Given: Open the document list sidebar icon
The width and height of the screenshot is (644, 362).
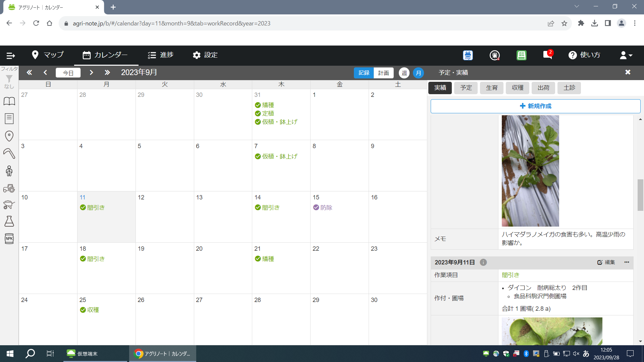Looking at the screenshot, I should (x=9, y=118).
